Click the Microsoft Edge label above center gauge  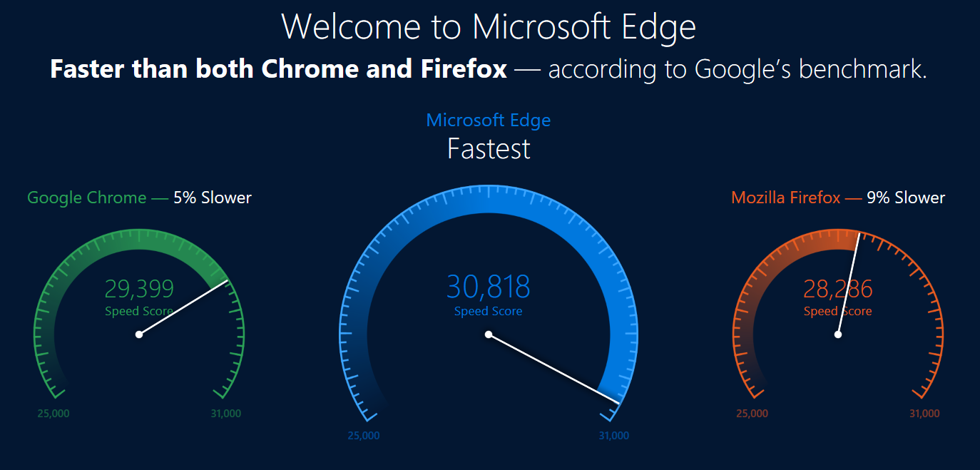(489, 121)
